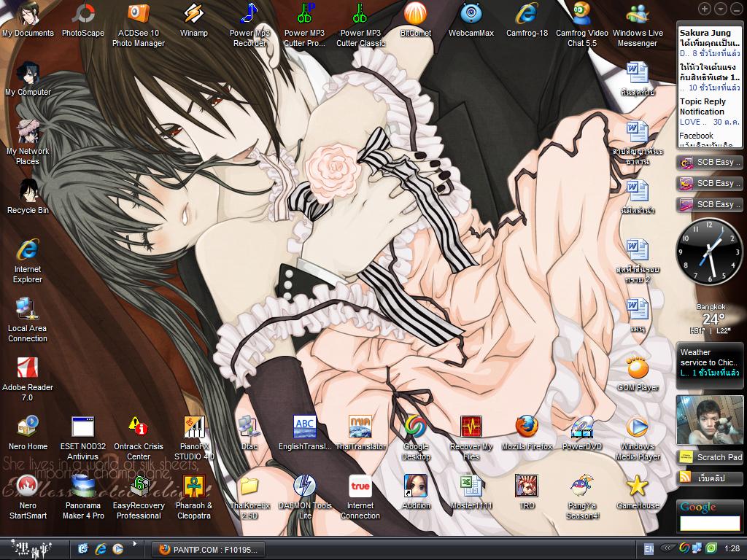Open PowerDVD shortcut
Screen dimensions: 747x560
pos(581,433)
